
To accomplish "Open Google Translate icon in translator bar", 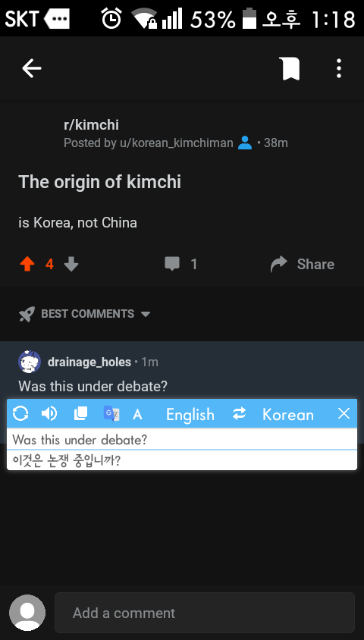I will [x=111, y=414].
